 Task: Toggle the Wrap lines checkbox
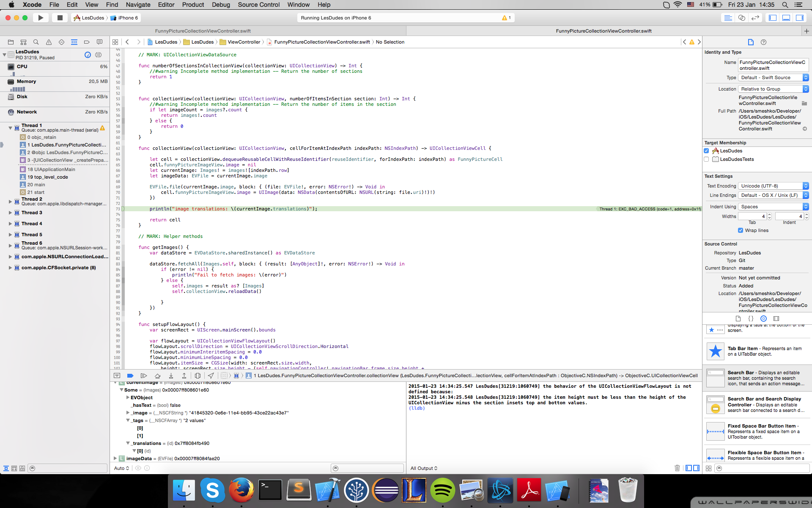point(741,230)
